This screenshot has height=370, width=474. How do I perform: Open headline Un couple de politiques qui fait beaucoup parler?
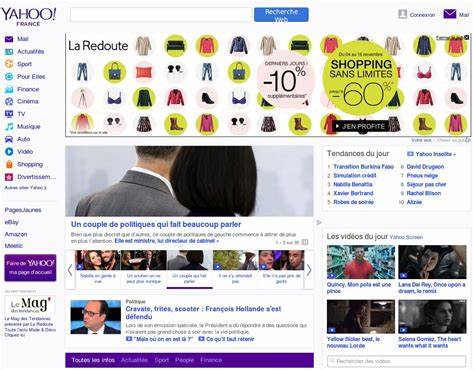point(156,225)
